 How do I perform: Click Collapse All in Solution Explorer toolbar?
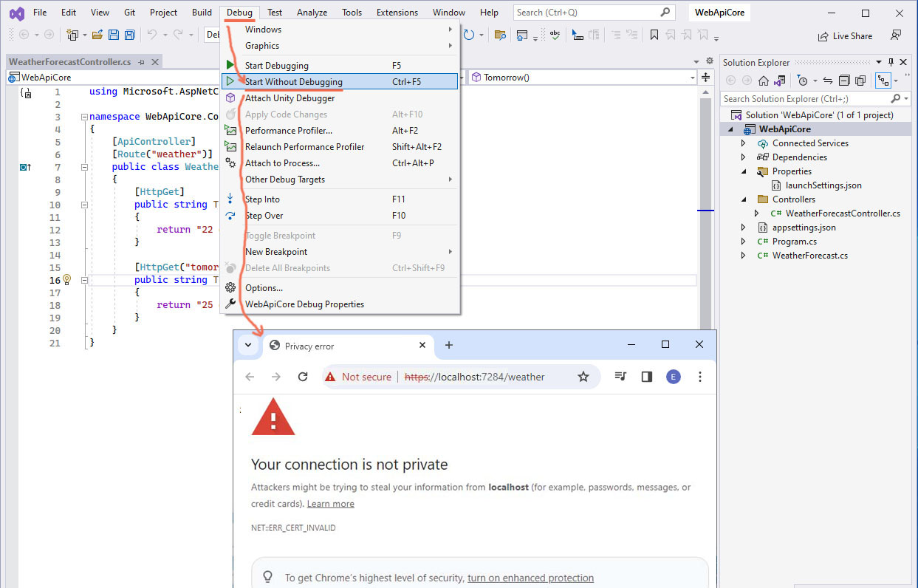click(844, 81)
